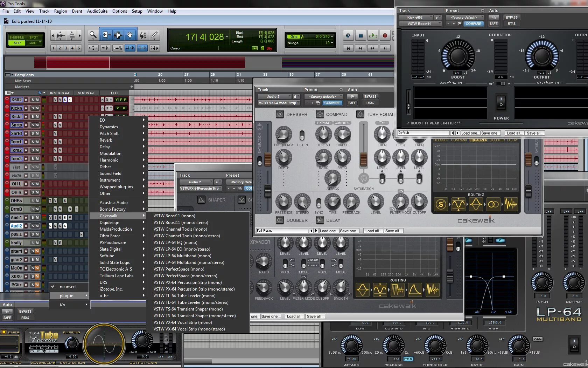The image size is (588, 368).
Task: Click the Boost11 Boost knob
Action: tap(458, 55)
